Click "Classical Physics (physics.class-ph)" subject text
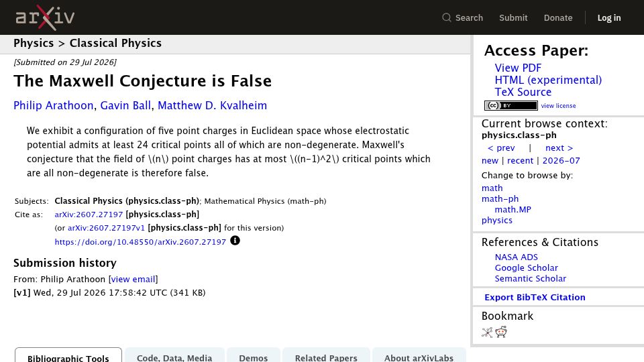This screenshot has height=362, width=644. 127,201
